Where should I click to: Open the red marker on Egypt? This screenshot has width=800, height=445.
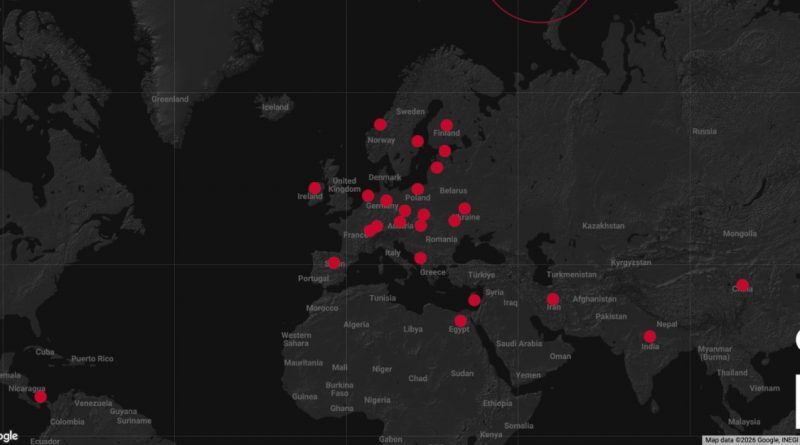pos(460,321)
